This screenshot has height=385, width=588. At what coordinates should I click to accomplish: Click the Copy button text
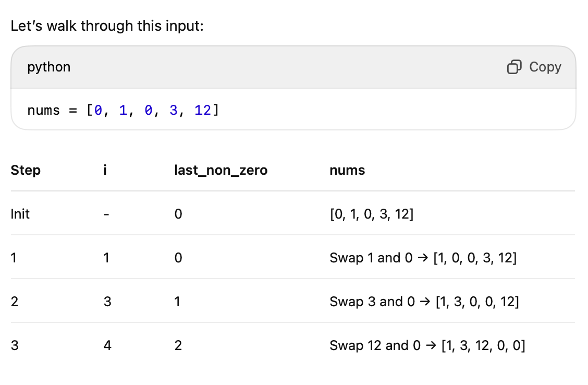point(545,67)
